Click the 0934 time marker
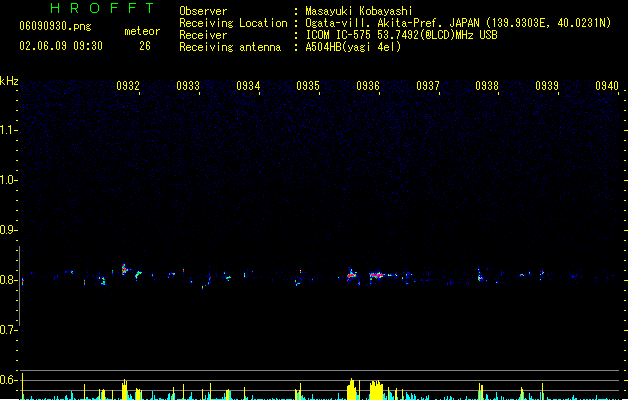This screenshot has height=400, width=629. tap(248, 86)
